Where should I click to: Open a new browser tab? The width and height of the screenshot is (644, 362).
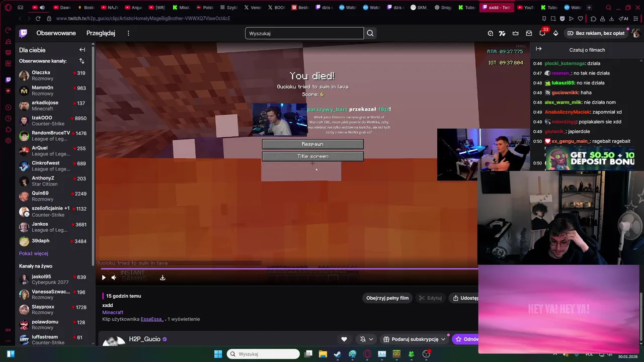(589, 8)
